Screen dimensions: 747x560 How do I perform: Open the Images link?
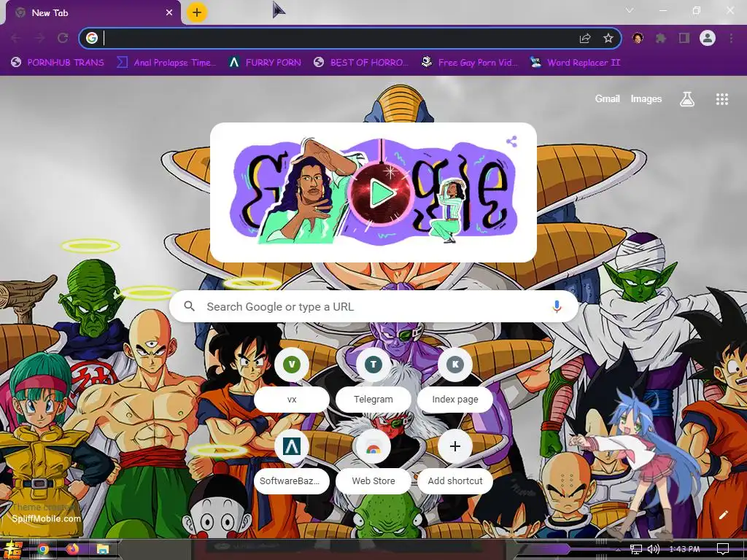click(646, 98)
